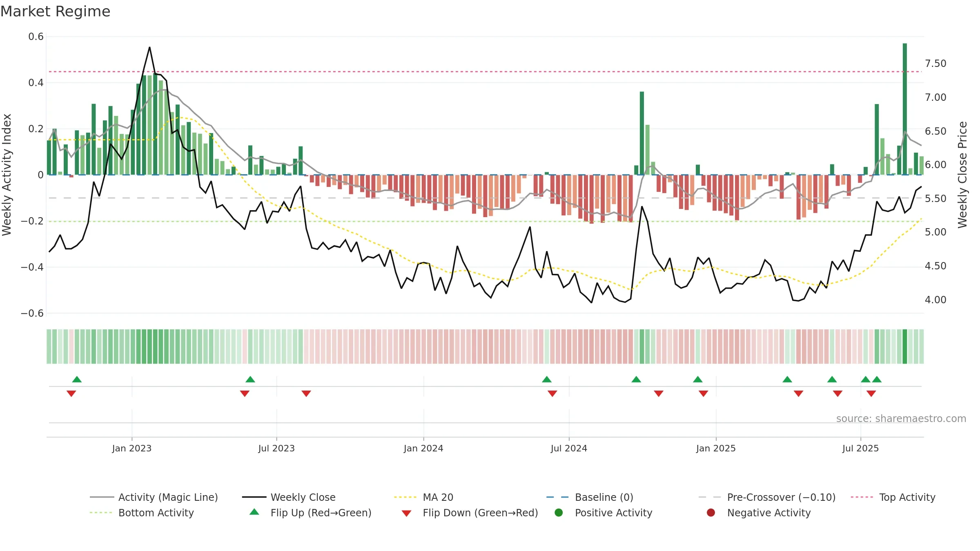Viewport: 980px width, 551px height.
Task: Click the 0.6 activity axis tick
Action: point(36,37)
